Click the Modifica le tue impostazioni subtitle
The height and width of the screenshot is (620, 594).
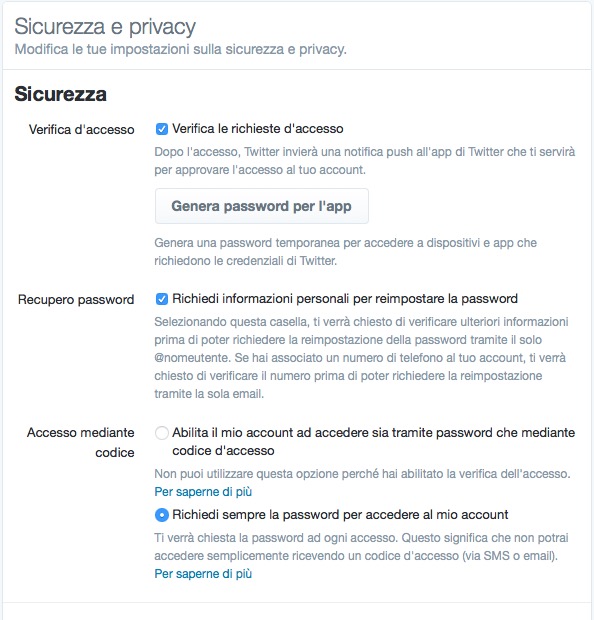(180, 49)
